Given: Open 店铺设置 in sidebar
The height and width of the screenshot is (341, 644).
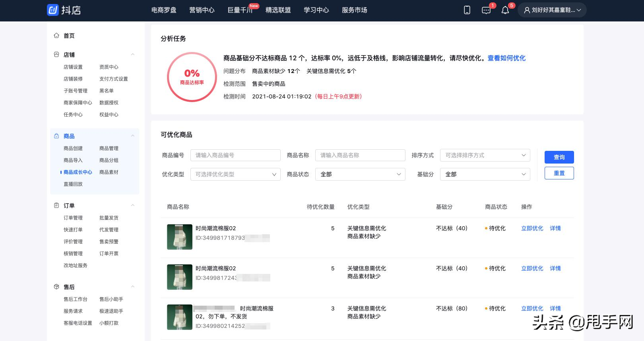Looking at the screenshot, I should click(x=73, y=67).
